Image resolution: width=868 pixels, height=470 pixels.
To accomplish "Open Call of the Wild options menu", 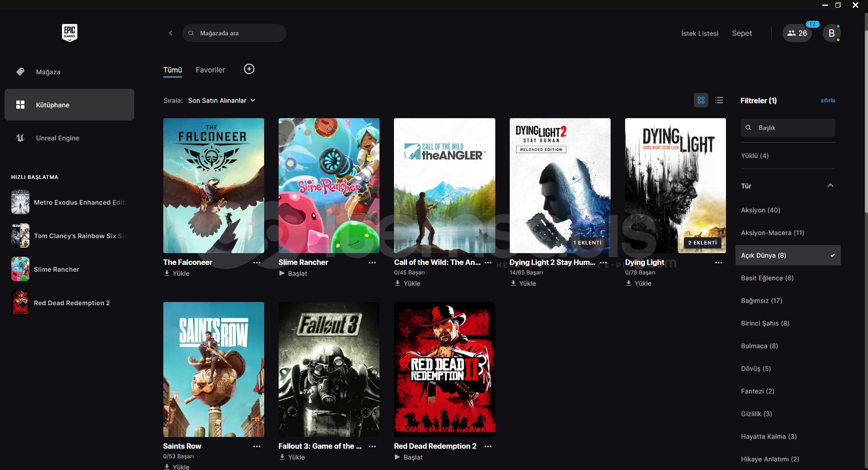I will tap(488, 263).
